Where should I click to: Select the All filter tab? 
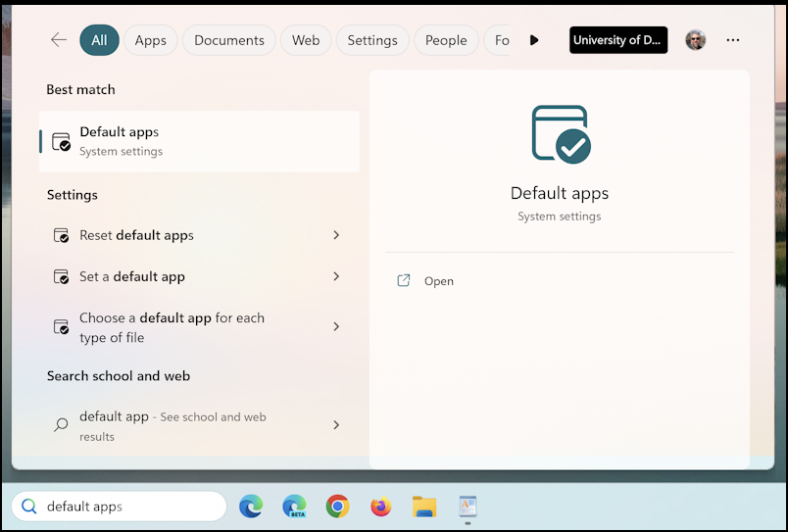99,40
